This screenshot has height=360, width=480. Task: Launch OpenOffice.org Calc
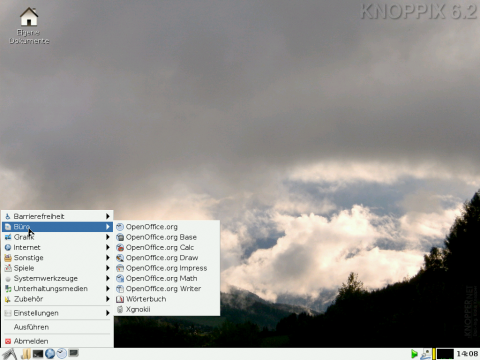pyautogui.click(x=167, y=247)
